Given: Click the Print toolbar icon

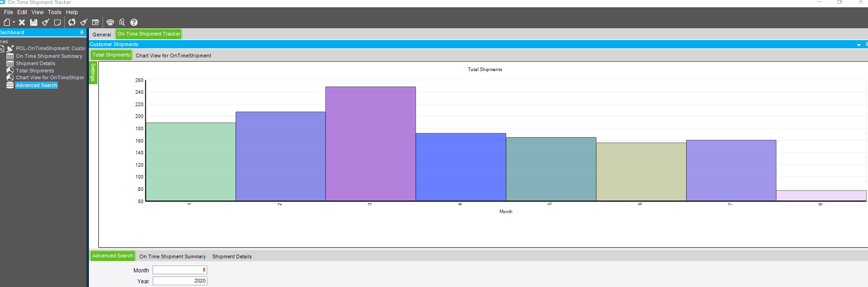Looking at the screenshot, I should [x=110, y=22].
